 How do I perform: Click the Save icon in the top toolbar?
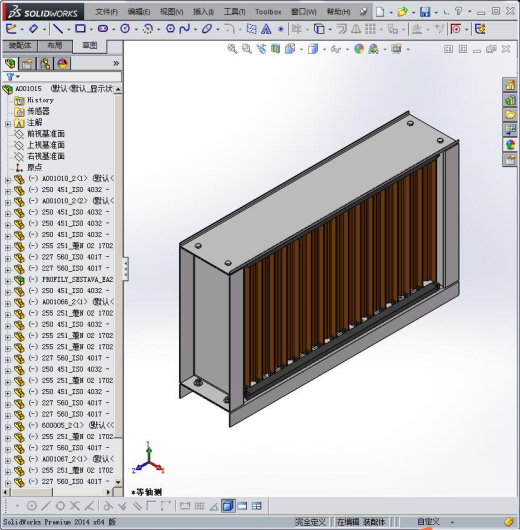coord(425,12)
